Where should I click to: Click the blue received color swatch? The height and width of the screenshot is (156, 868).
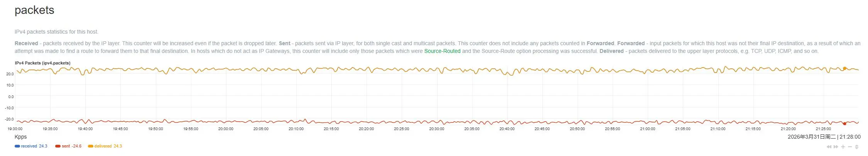[x=17, y=146]
